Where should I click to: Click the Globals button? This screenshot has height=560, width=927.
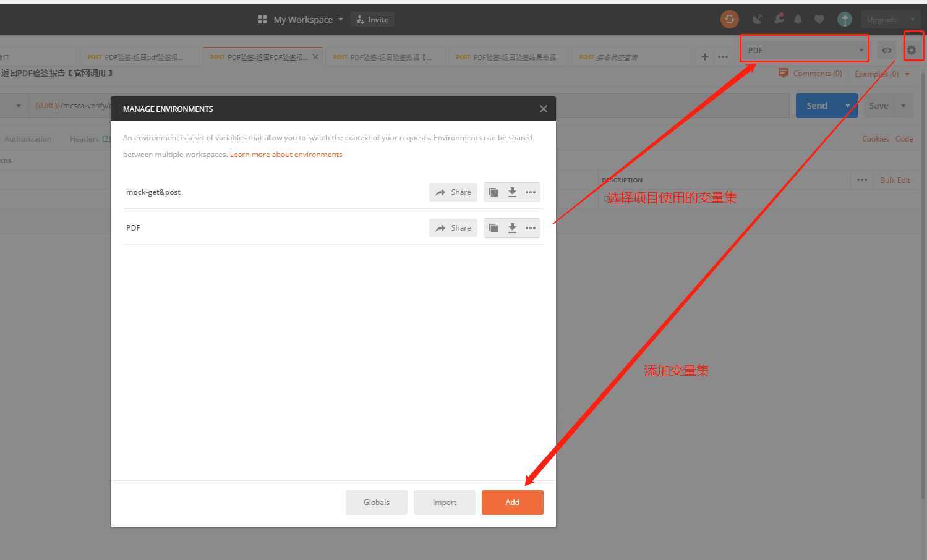coord(377,503)
